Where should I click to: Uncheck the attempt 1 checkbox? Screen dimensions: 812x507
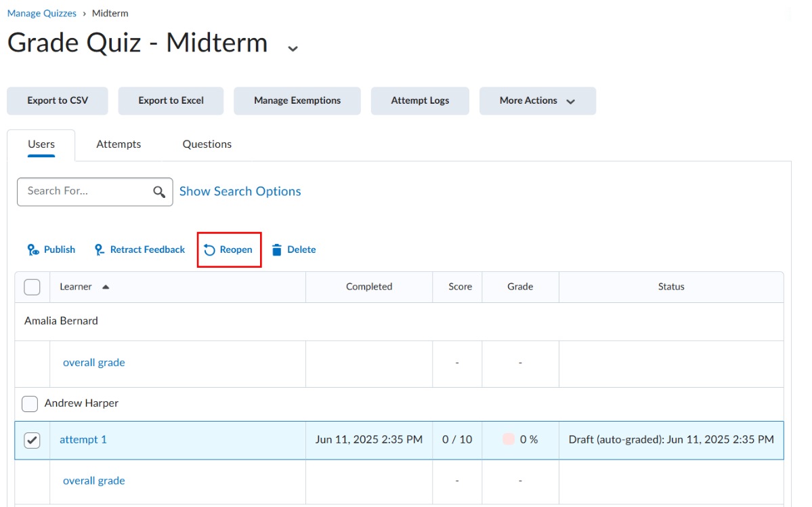pos(32,440)
